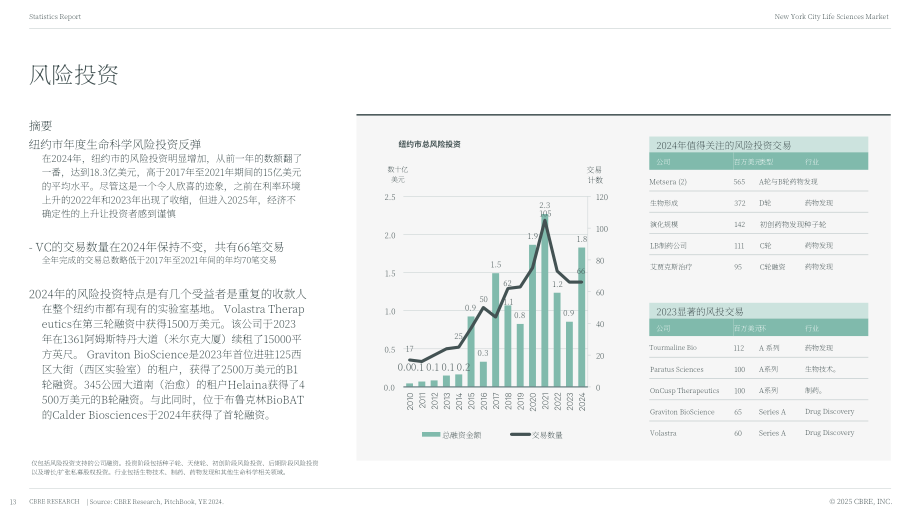920x518 pixels.
Task: Click the © 2025 CBRE, INC. footer text
Action: 860,502
